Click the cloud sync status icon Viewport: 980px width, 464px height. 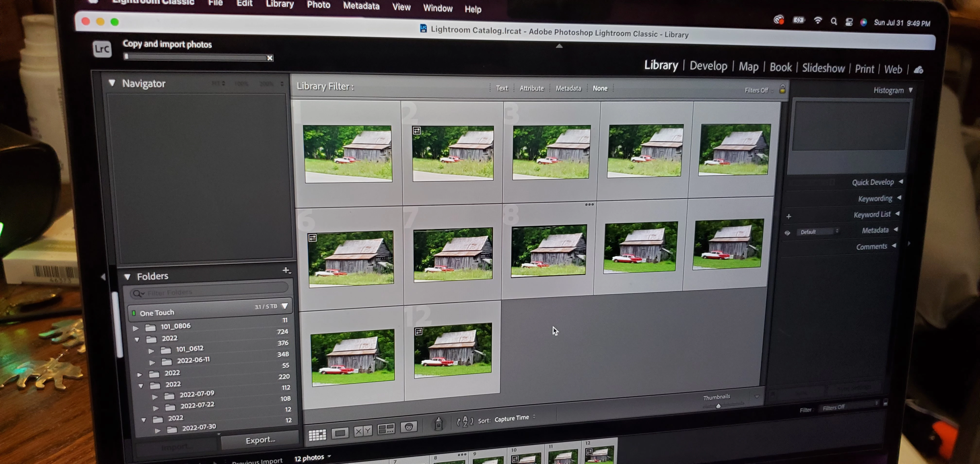[x=918, y=70]
